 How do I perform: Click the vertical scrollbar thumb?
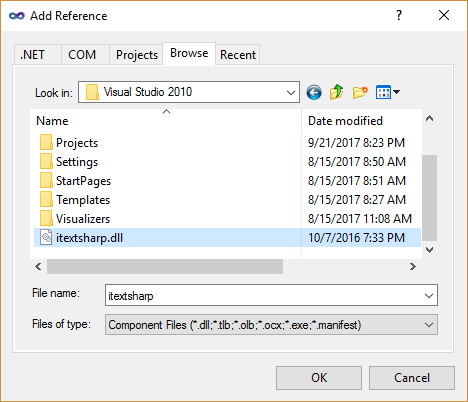[429, 198]
